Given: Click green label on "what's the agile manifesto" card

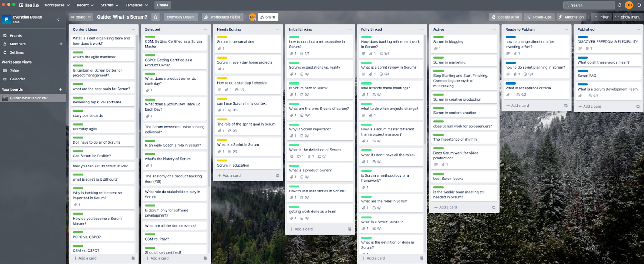Looking at the screenshot, I should [x=78, y=52].
